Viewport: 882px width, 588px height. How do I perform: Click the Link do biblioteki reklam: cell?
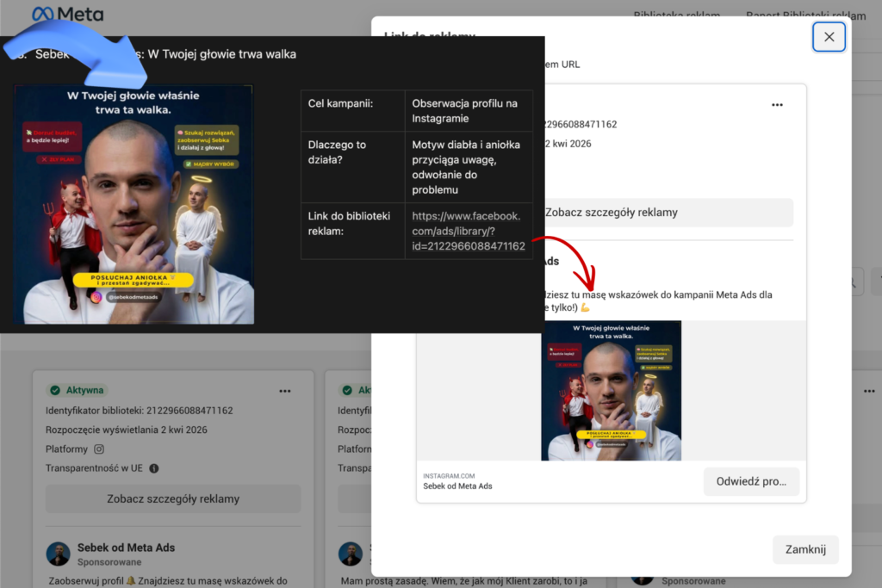click(x=352, y=231)
